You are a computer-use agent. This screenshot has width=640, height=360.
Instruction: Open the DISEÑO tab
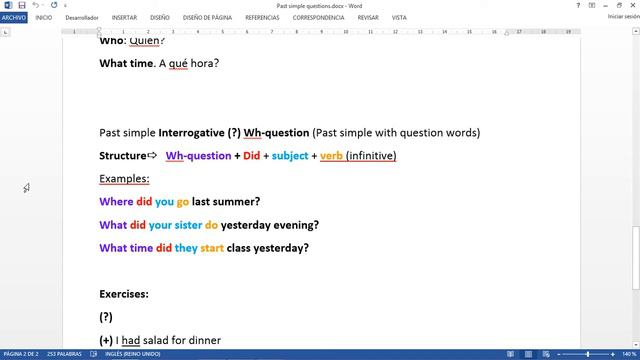160,18
